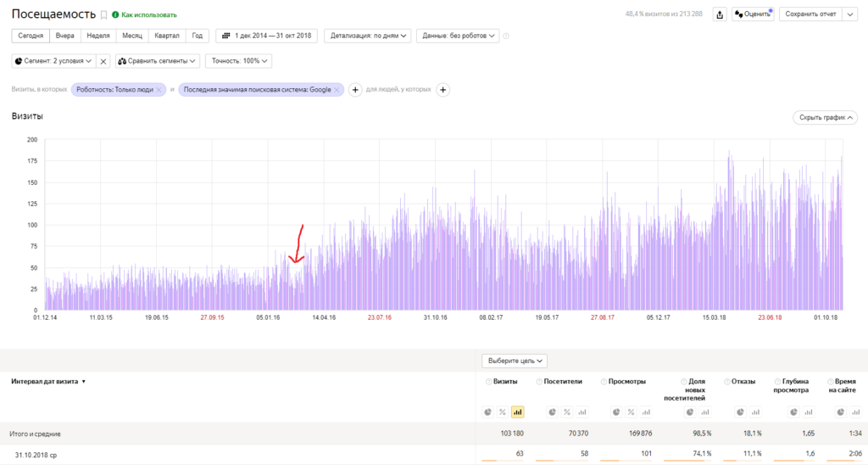The width and height of the screenshot is (868, 465).
Task: Show percent view for Визиты column
Action: click(x=502, y=412)
